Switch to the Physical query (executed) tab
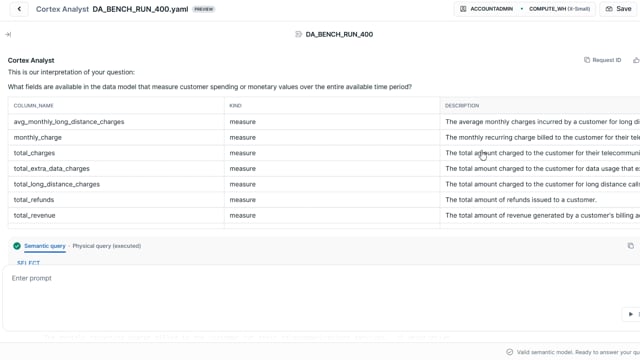Viewport: 640px width, 360px height. (x=107, y=246)
